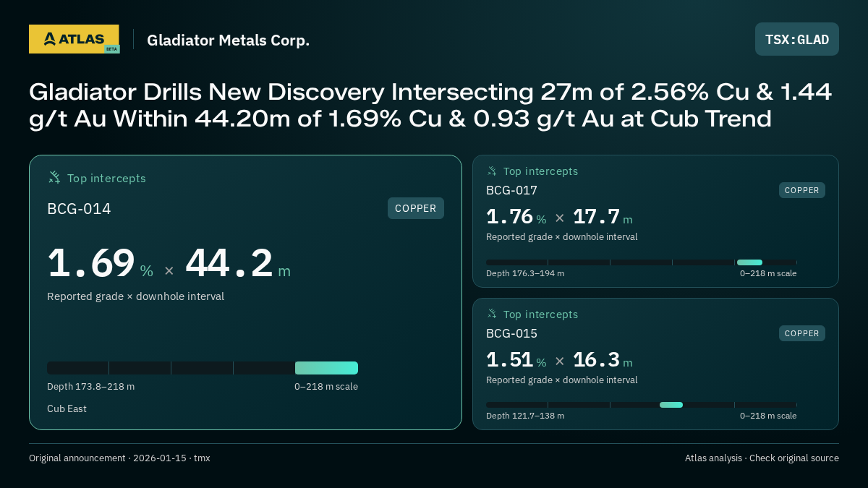Image resolution: width=868 pixels, height=488 pixels.
Task: Click the 1.69 % grade value
Action: pyautogui.click(x=101, y=263)
